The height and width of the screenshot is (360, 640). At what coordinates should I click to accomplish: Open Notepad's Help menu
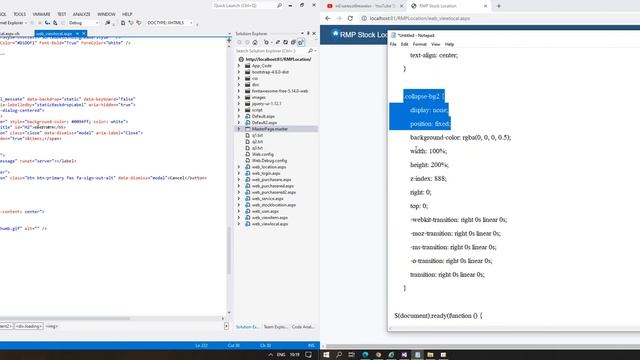point(449,44)
